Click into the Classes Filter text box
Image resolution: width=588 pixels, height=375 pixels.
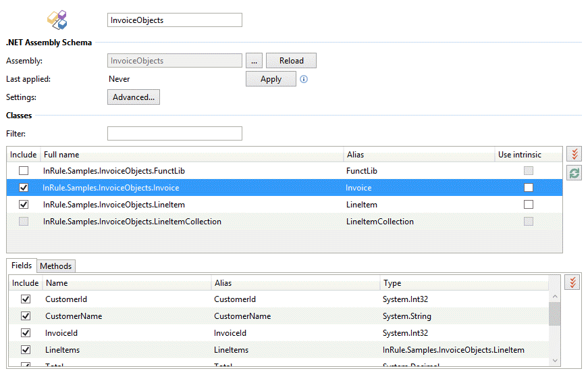[174, 134]
